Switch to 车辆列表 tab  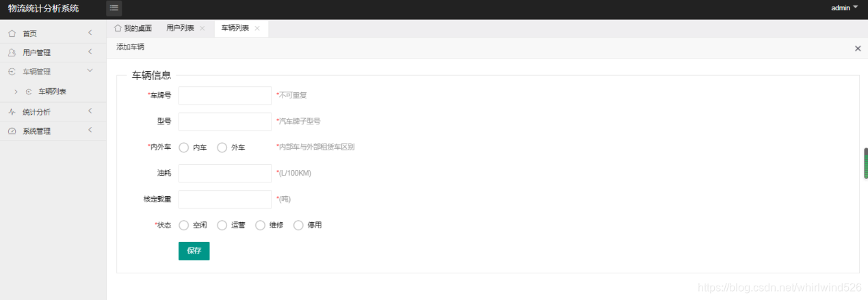pyautogui.click(x=235, y=28)
